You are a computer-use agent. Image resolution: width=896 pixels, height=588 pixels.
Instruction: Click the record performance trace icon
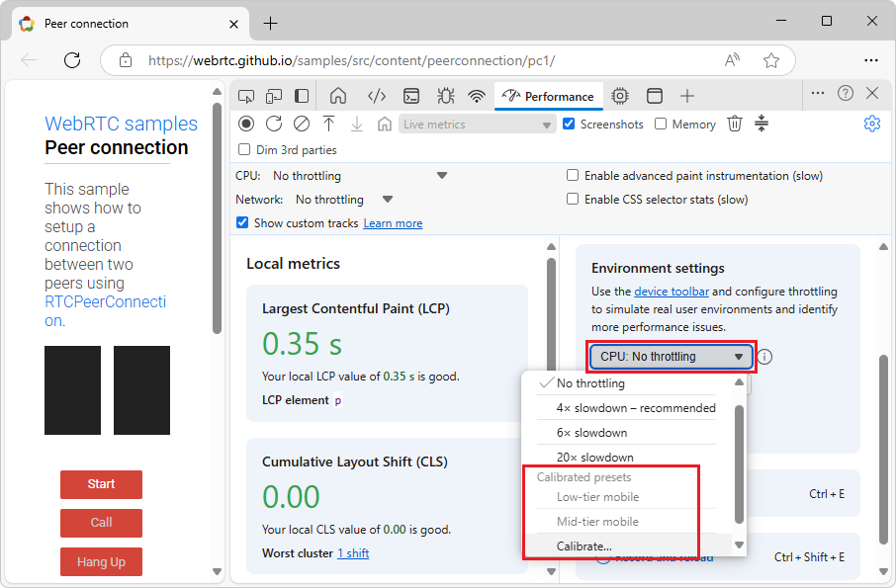pyautogui.click(x=247, y=124)
